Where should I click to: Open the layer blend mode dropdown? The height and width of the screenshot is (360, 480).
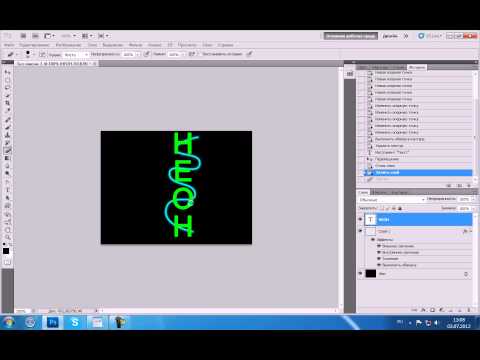[x=392, y=199]
